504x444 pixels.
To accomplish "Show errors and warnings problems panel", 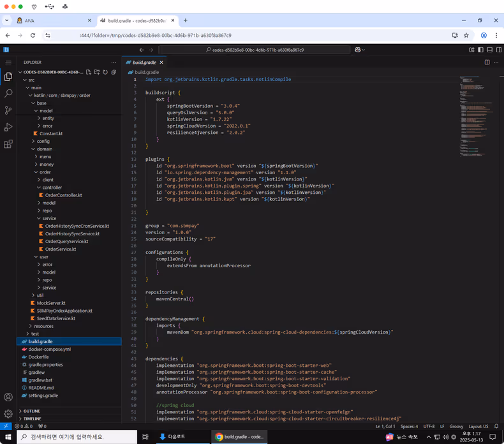I will [24, 426].
